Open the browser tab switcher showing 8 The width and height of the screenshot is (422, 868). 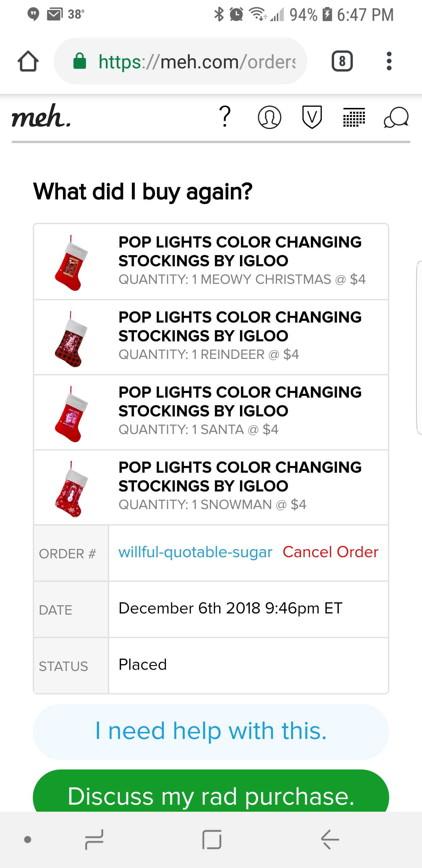coord(342,61)
